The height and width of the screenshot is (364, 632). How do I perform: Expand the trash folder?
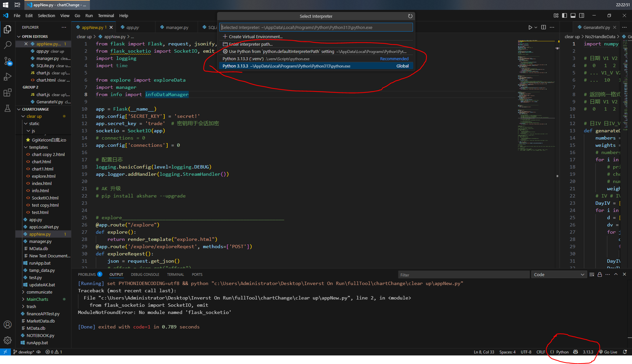tap(31, 307)
